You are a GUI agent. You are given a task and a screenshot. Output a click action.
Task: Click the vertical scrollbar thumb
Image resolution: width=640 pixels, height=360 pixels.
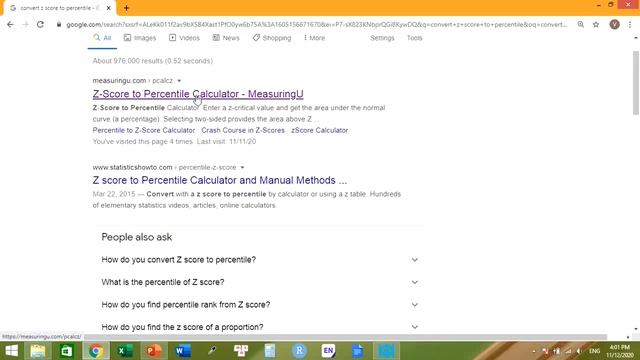pos(636,82)
